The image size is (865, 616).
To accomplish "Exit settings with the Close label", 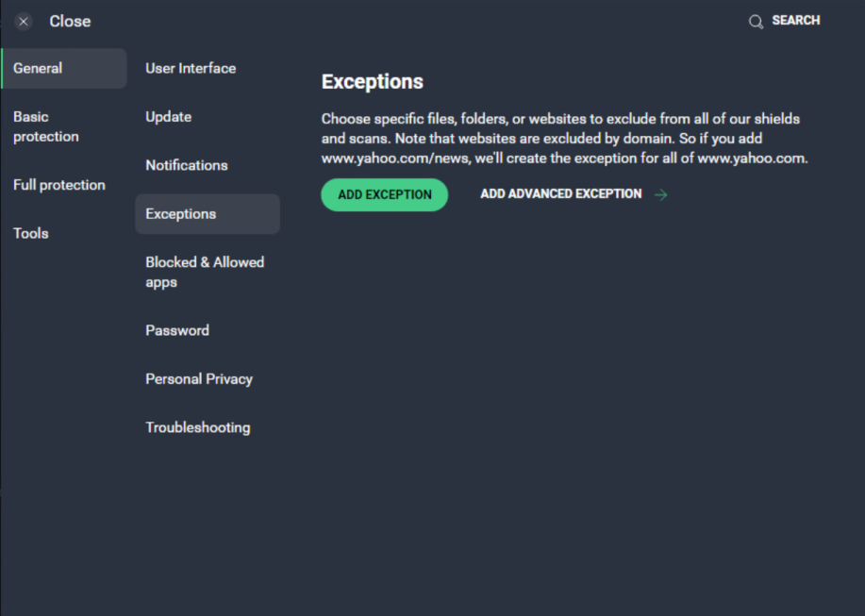I will (x=69, y=21).
